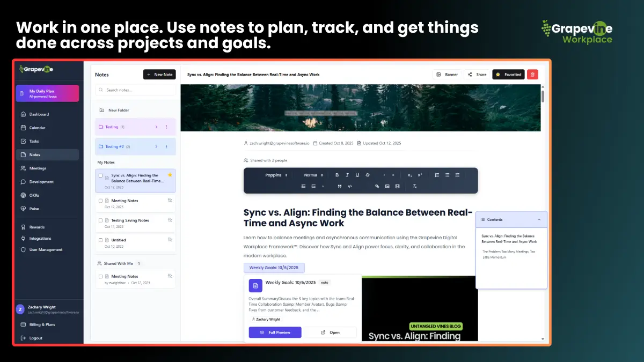Insert an image using the toolbar image icon
The image size is (644, 362).
[x=387, y=187]
